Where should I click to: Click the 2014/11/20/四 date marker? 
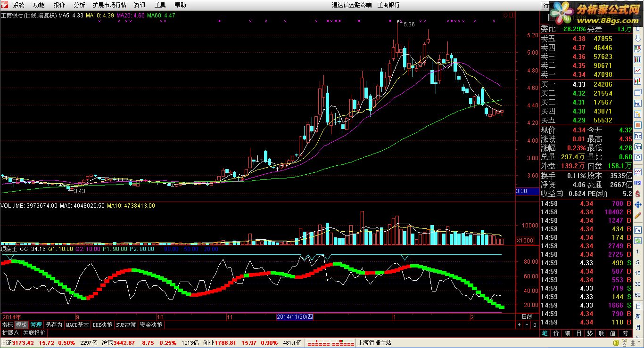(295, 316)
